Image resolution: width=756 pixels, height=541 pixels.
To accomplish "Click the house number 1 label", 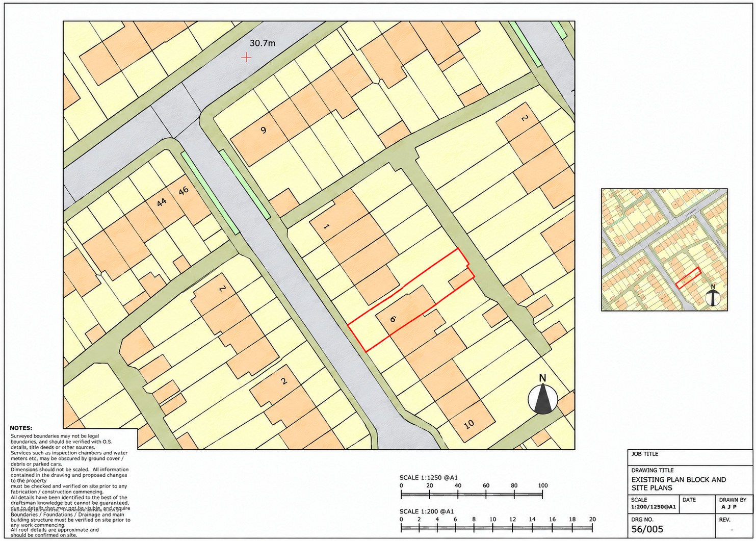I will (327, 226).
